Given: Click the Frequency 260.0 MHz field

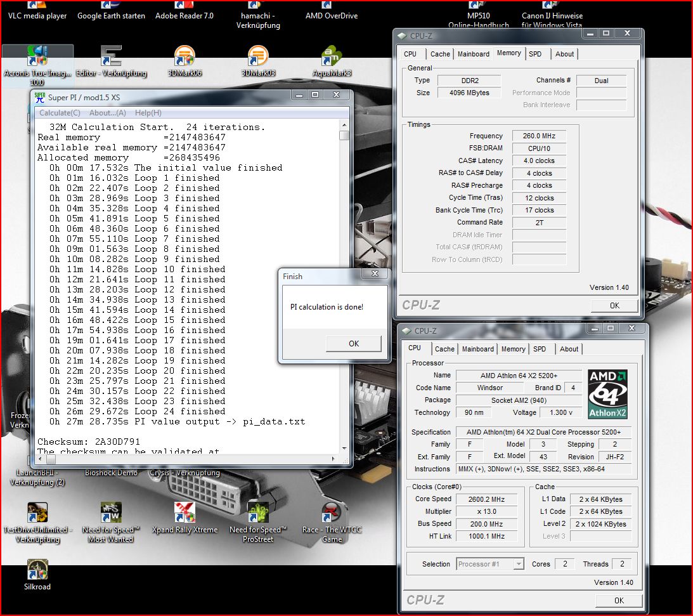Looking at the screenshot, I should coord(539,136).
